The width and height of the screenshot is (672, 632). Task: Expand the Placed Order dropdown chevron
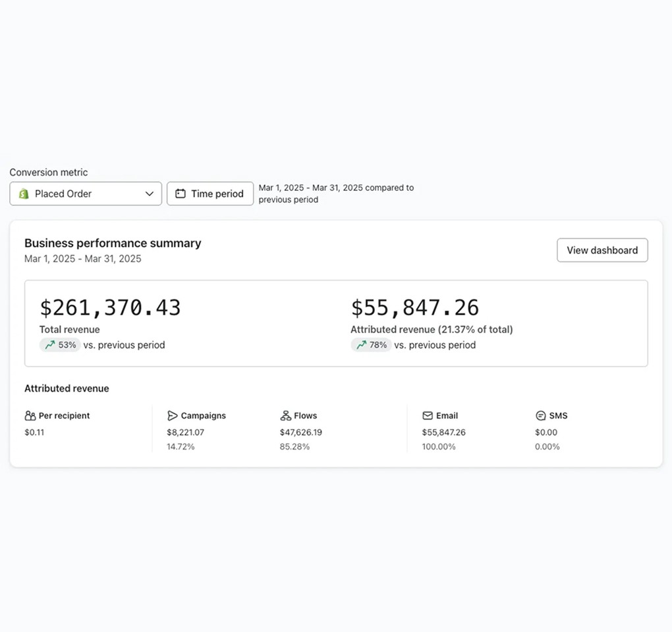click(149, 194)
